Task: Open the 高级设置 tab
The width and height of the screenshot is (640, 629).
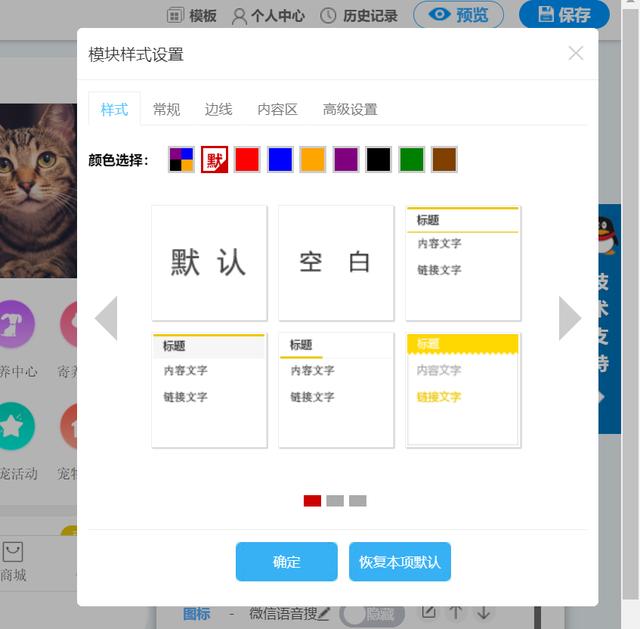Action: coord(350,109)
